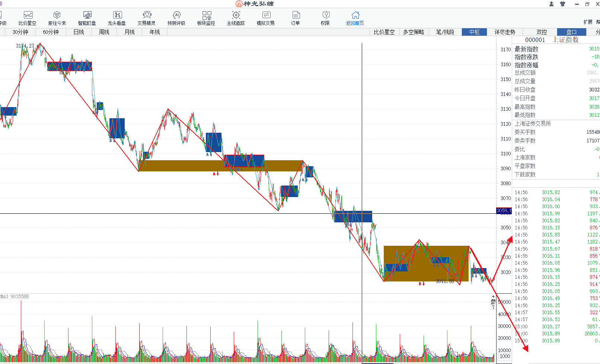
Task: Click the 3174.27 high price label
Action: click(25, 46)
